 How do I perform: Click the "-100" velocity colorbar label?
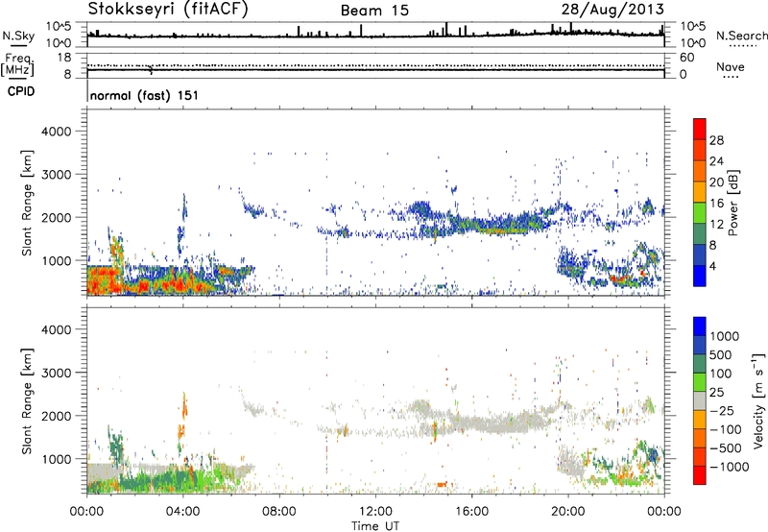pos(726,429)
